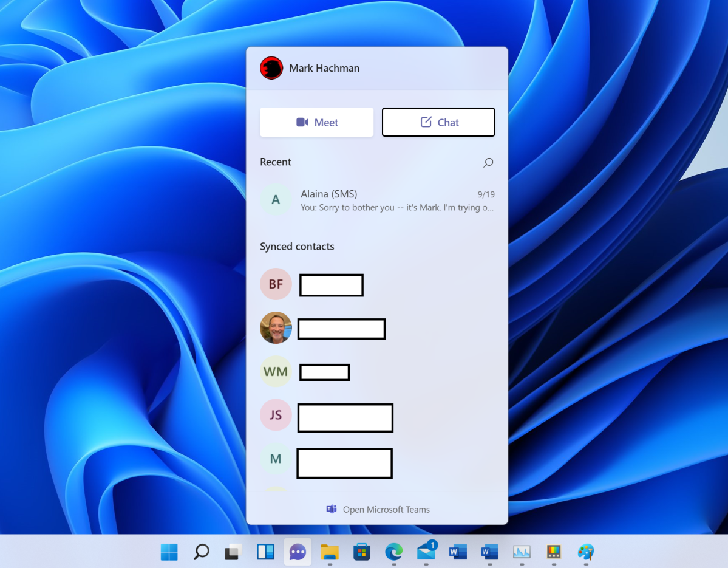Open Paint from taskbar
The image size is (728, 568).
(586, 552)
